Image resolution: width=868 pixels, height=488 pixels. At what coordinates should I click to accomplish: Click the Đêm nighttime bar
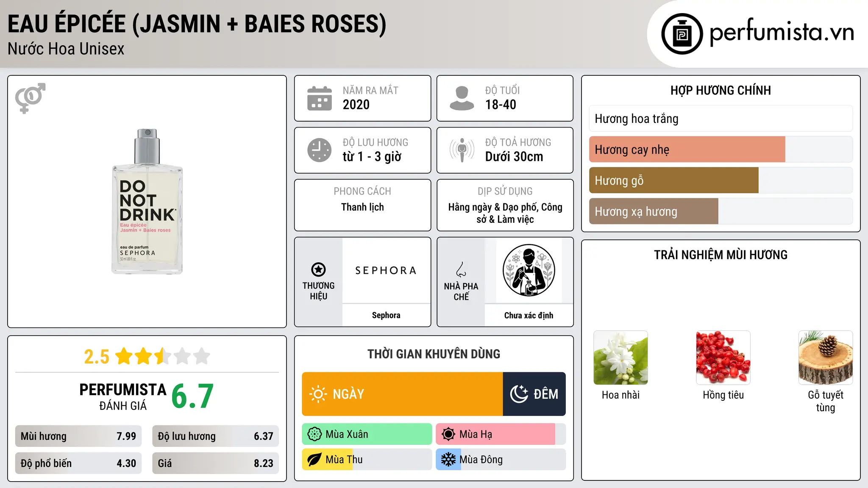534,394
